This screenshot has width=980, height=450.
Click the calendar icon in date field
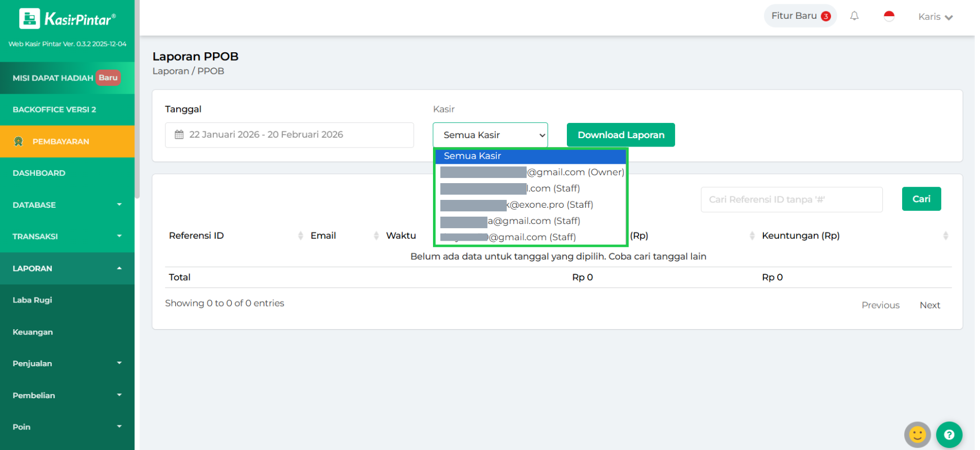179,134
